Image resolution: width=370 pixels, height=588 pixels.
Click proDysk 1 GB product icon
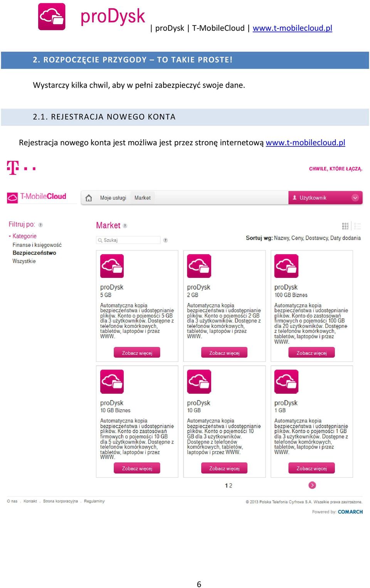click(x=286, y=381)
